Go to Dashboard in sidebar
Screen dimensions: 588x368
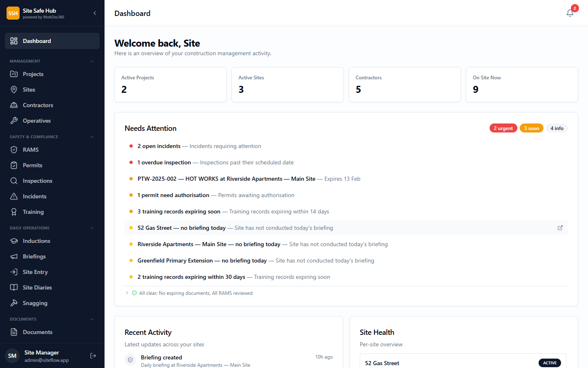tap(52, 41)
